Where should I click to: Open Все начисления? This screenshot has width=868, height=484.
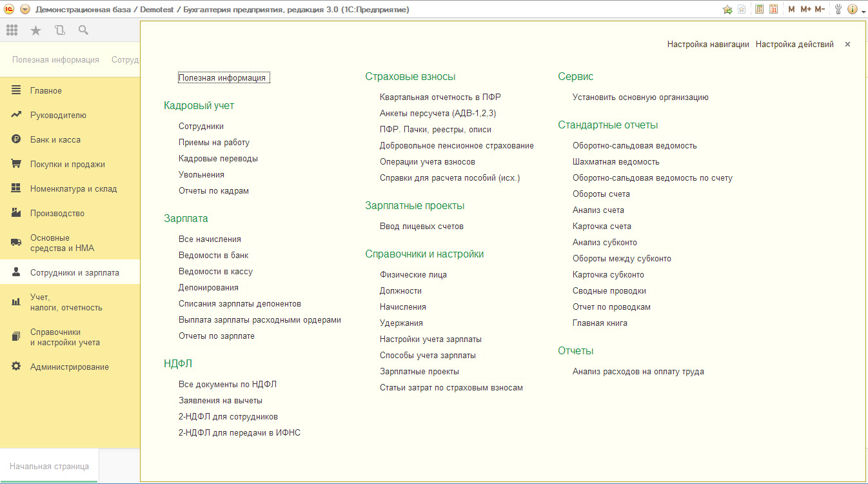tap(210, 239)
